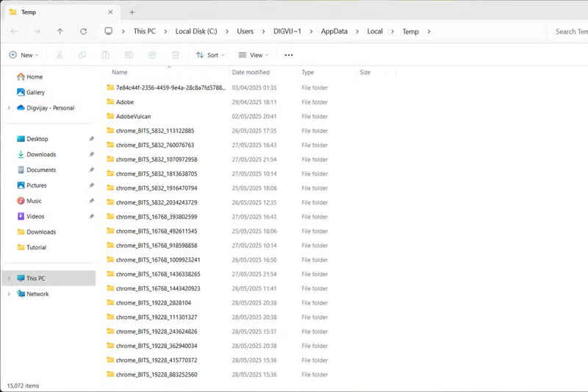This screenshot has width=588, height=392.
Task: Add a new tab with plus button
Action: tap(132, 12)
